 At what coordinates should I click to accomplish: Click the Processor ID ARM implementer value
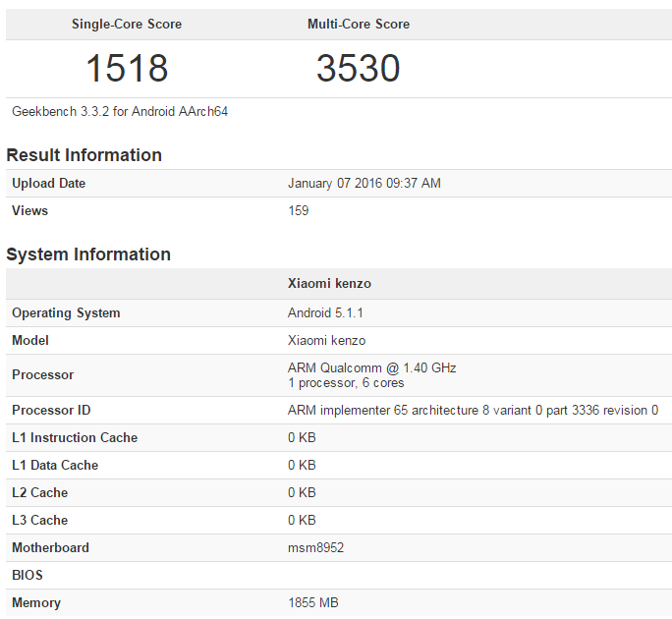point(473,411)
